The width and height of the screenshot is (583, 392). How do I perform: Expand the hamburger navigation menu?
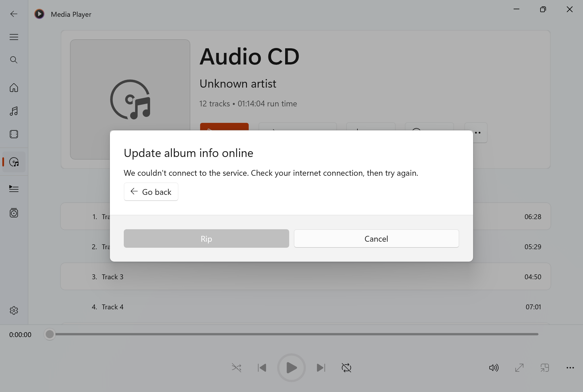(14, 37)
